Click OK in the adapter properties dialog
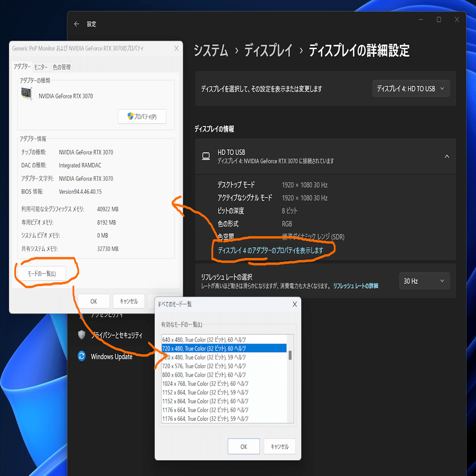 93,301
